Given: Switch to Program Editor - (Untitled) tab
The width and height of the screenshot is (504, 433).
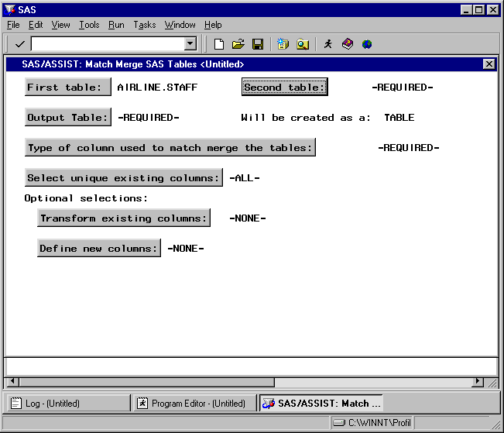Looking at the screenshot, I should pyautogui.click(x=195, y=403).
